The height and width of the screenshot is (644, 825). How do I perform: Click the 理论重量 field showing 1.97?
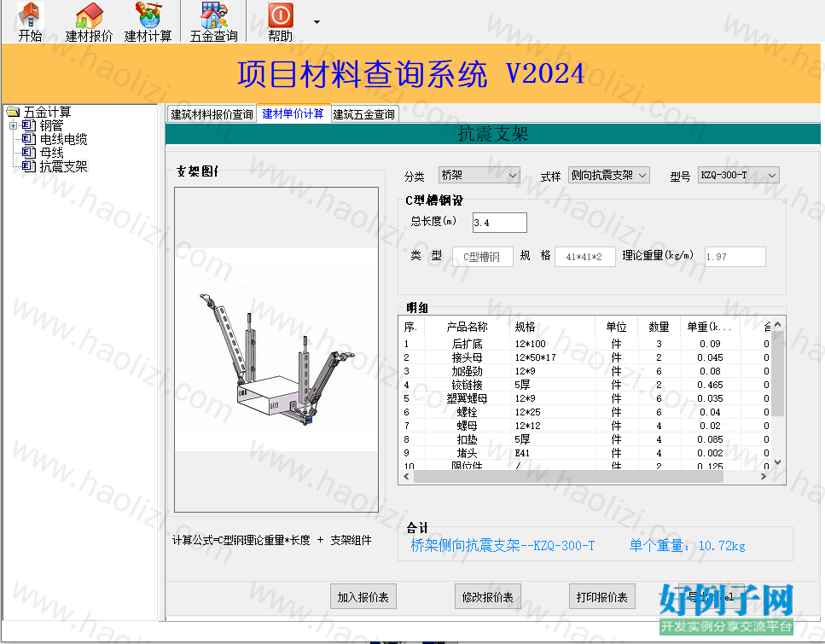(735, 257)
